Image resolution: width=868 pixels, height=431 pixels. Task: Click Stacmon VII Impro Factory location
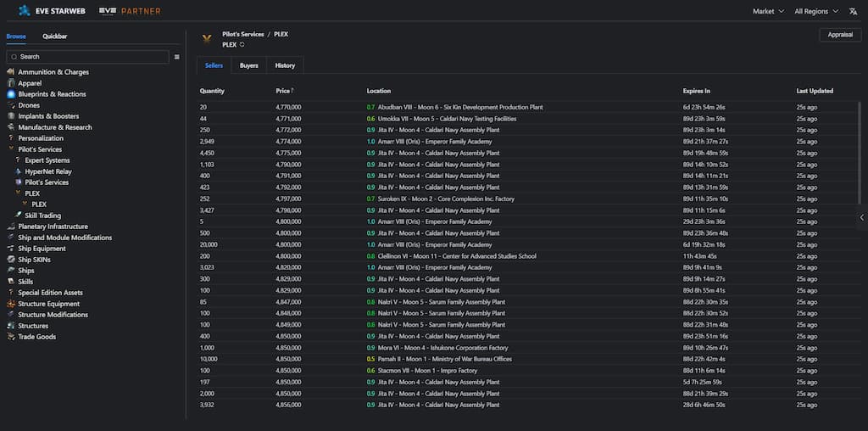pyautogui.click(x=427, y=371)
